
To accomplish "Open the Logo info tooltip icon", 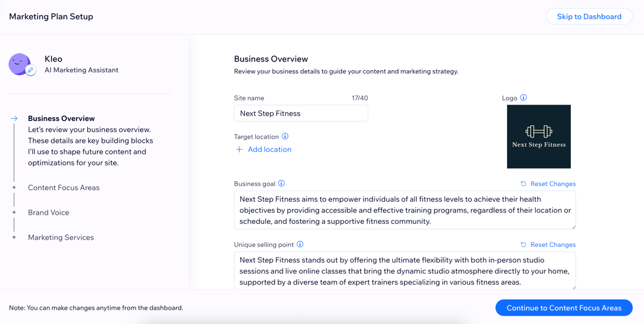I will pyautogui.click(x=523, y=98).
